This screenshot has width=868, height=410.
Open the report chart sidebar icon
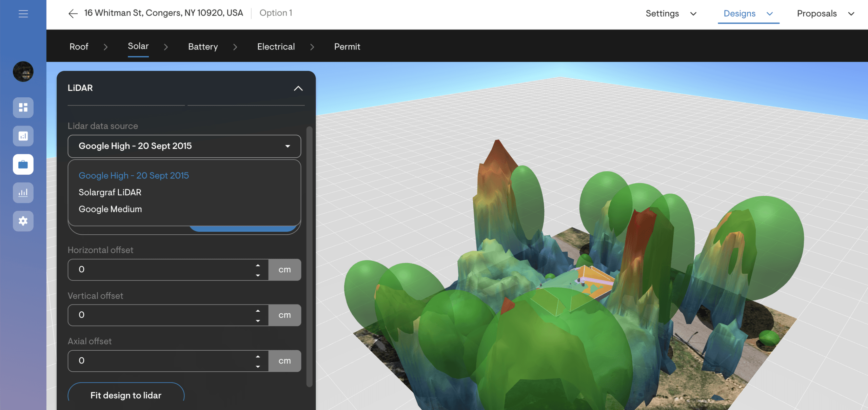tap(23, 136)
